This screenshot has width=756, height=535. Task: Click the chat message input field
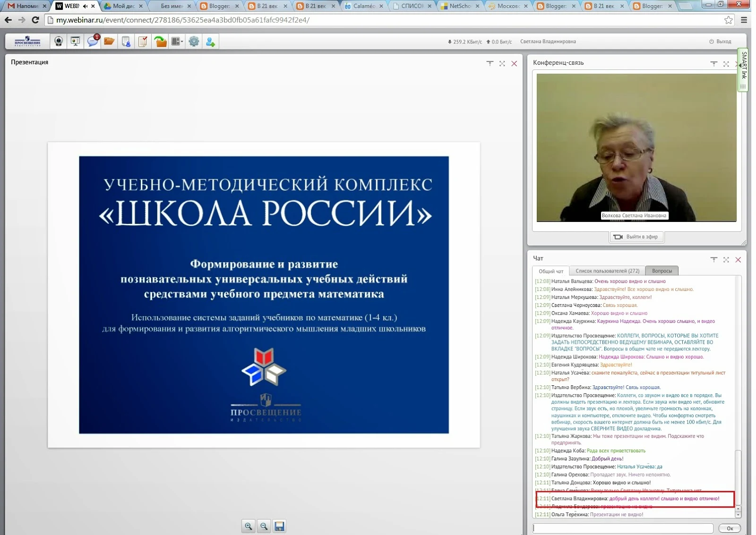(x=623, y=528)
